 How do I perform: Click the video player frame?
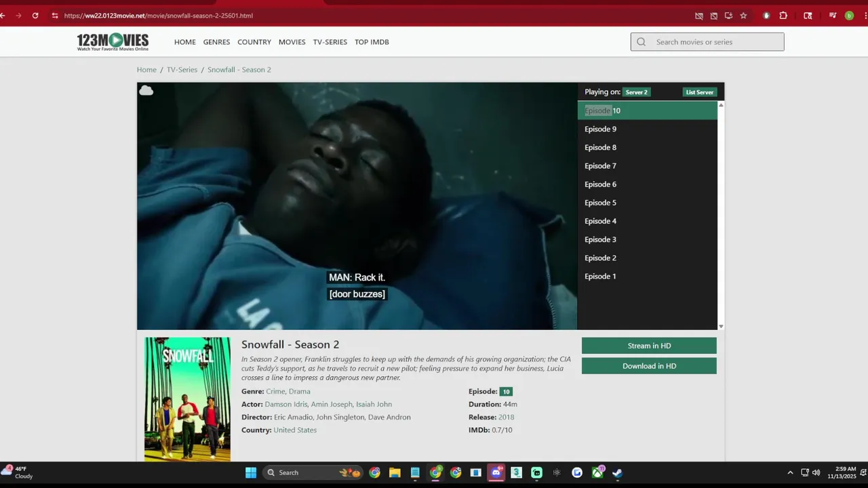click(x=357, y=206)
